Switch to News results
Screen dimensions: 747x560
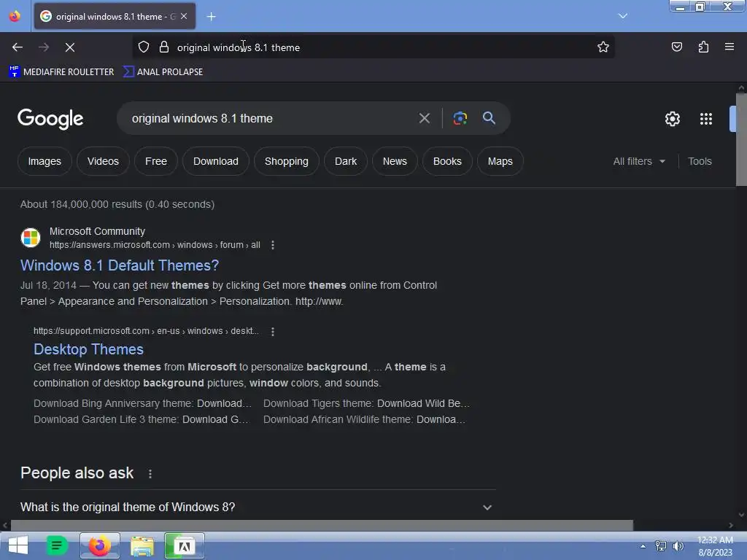(x=395, y=161)
